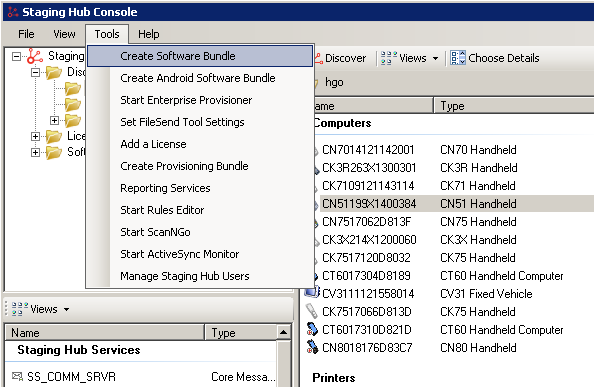Open the View menu
Image resolution: width=594 pixels, height=387 pixels.
point(64,34)
